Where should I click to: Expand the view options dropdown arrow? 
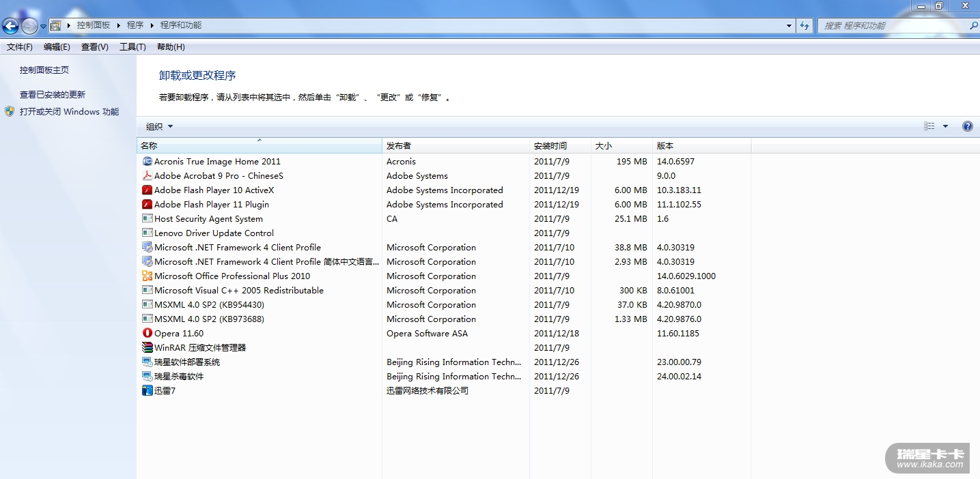point(946,126)
